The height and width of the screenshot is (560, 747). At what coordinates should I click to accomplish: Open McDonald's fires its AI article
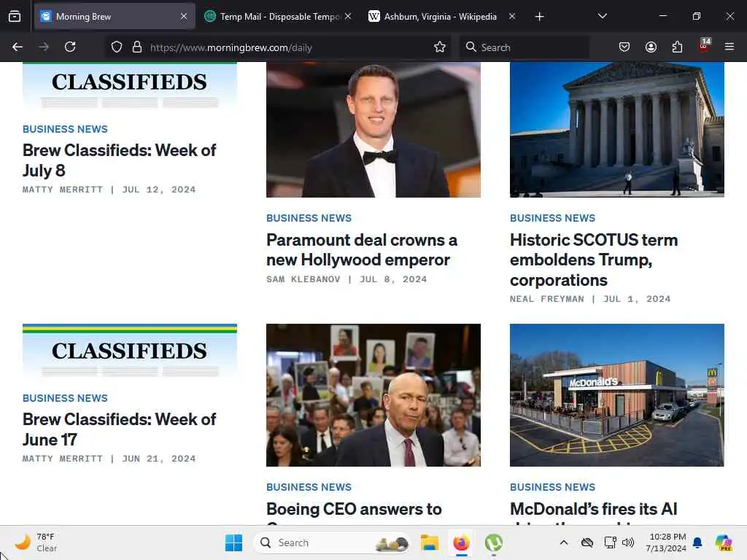[x=594, y=510]
